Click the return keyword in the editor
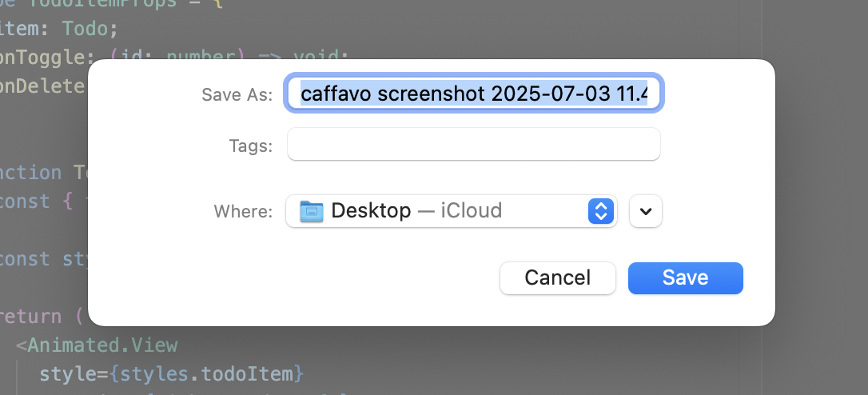 coord(32,316)
